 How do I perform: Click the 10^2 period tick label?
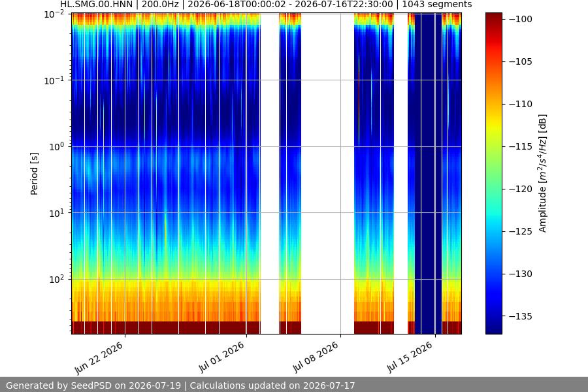tap(56, 279)
